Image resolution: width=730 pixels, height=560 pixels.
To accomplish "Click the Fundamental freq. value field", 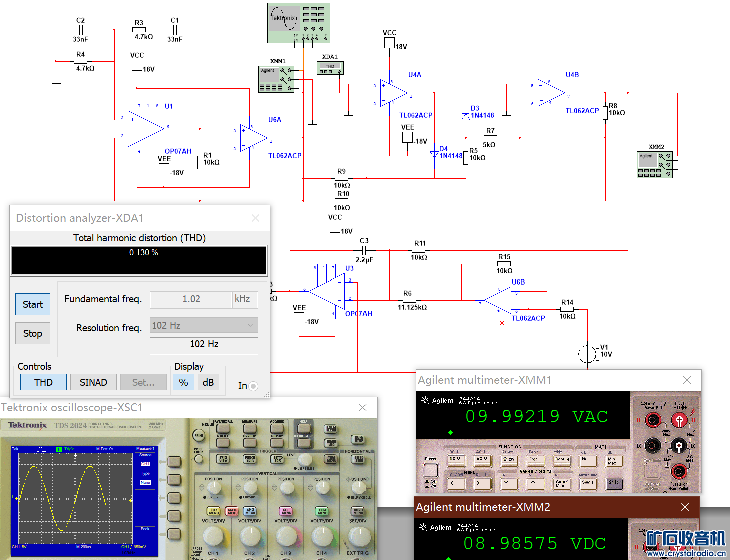I will pos(191,299).
